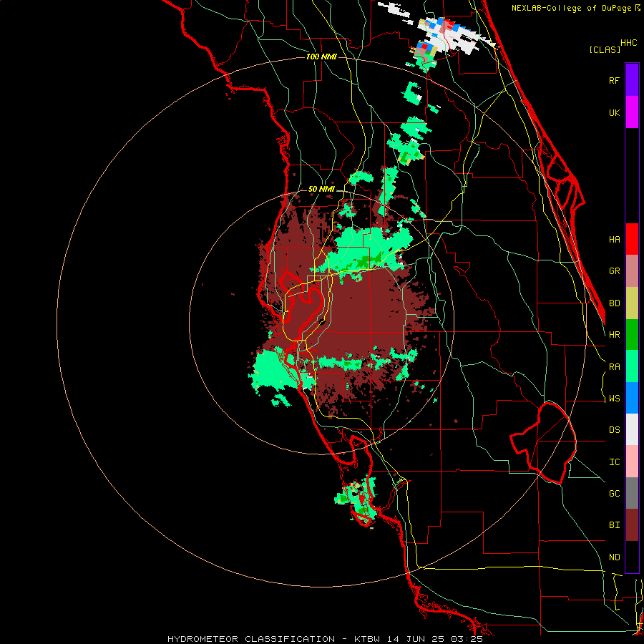The width and height of the screenshot is (644, 644).
Task: Click the "RF" legend label
Action: [614, 80]
